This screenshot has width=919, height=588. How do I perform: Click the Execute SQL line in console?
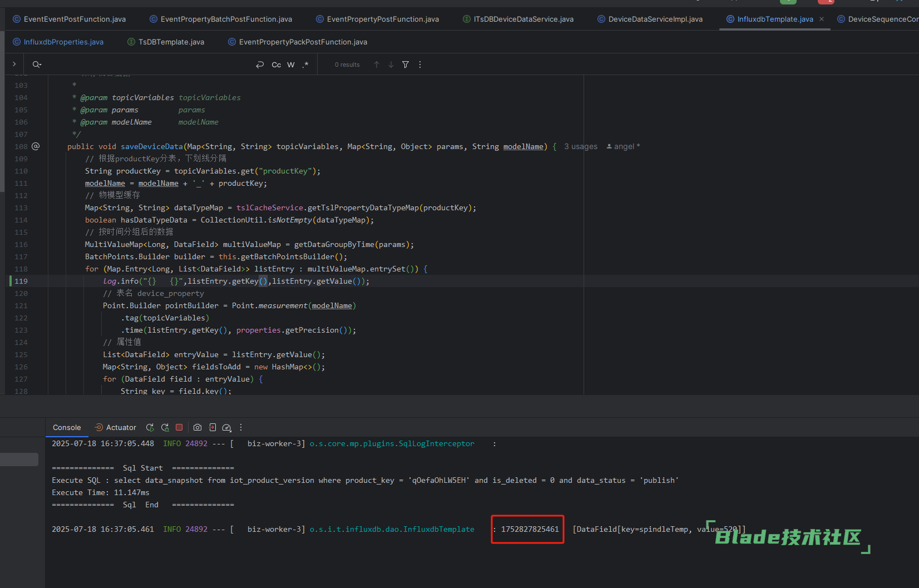click(x=365, y=480)
